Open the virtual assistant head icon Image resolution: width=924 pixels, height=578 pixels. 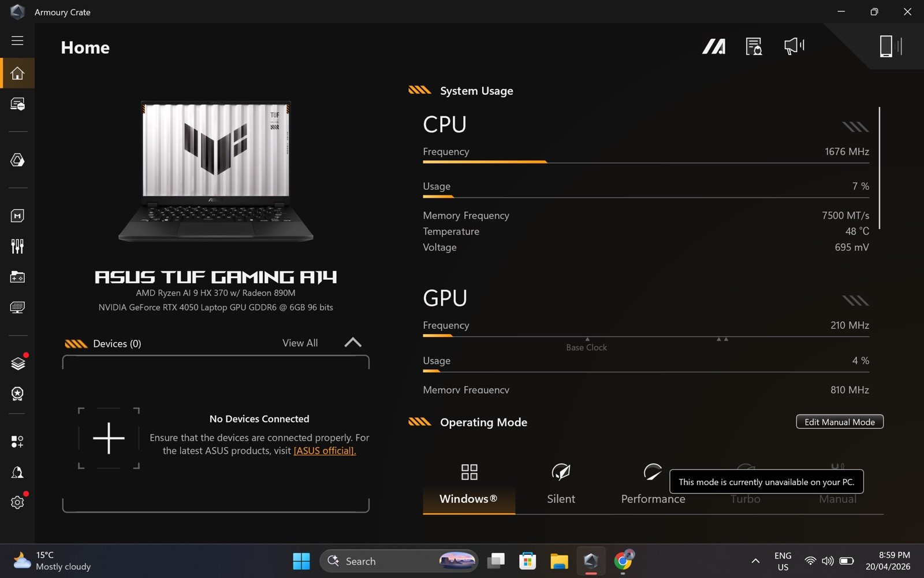(x=17, y=472)
